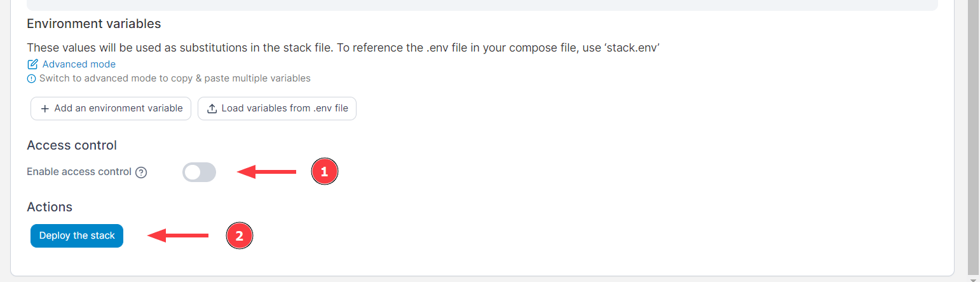Click the vertical scrollbar on the right edge
980x282 pixels.
click(974, 127)
